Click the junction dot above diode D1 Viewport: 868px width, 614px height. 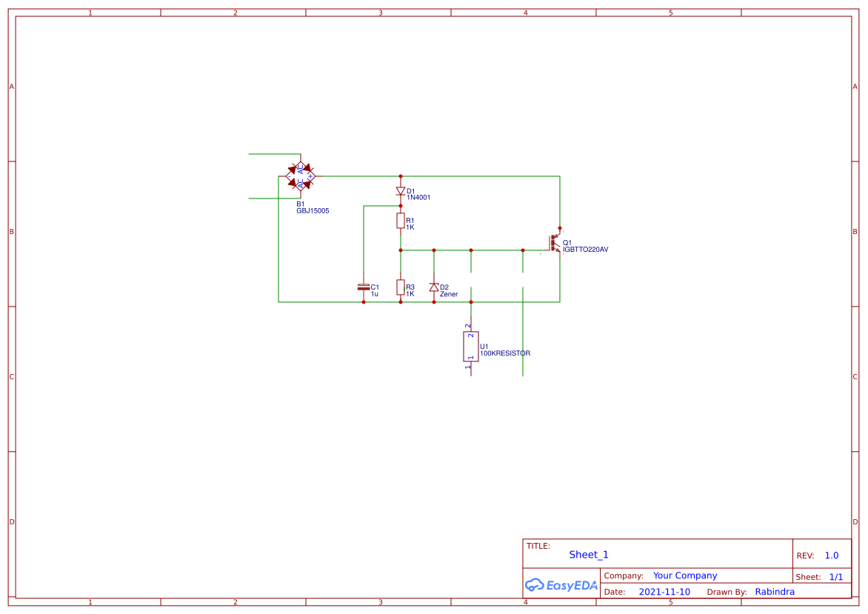tap(400, 176)
